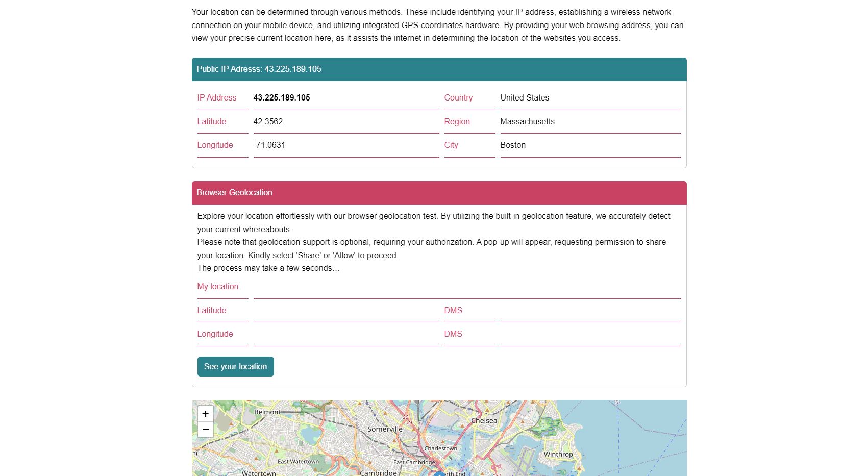Viewport: 868px width, 476px height.
Task: Click the Massachusetts region value
Action: [x=527, y=121]
